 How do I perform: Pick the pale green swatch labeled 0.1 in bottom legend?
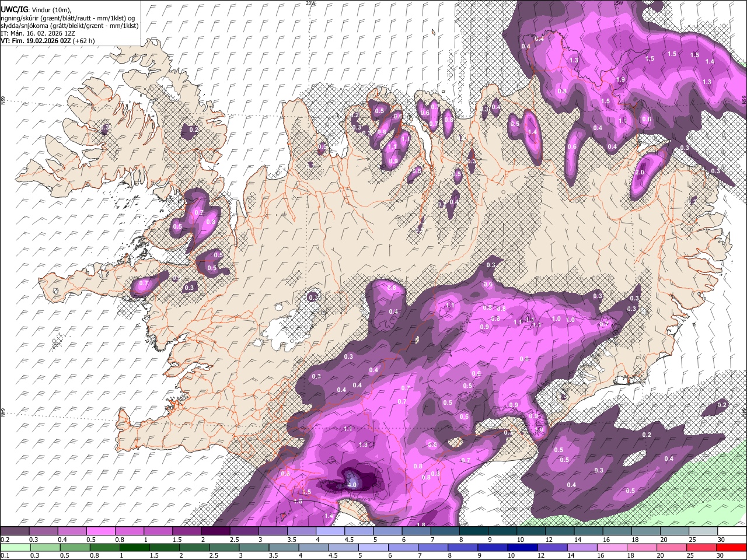pyautogui.click(x=15, y=547)
